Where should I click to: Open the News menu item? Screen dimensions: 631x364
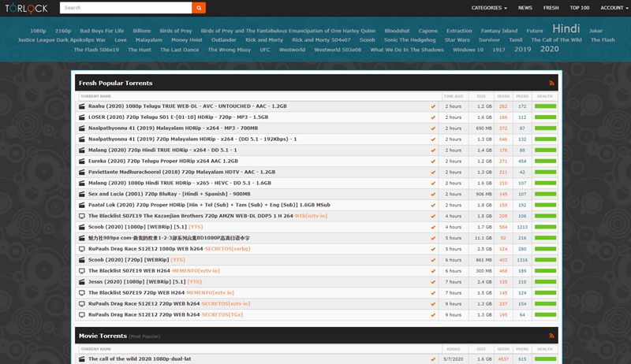click(x=525, y=8)
